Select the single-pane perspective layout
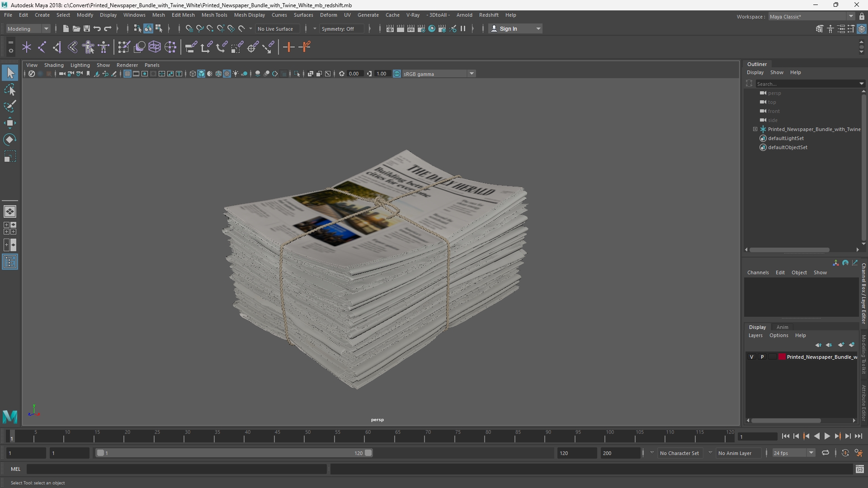The height and width of the screenshot is (488, 868). (10, 211)
